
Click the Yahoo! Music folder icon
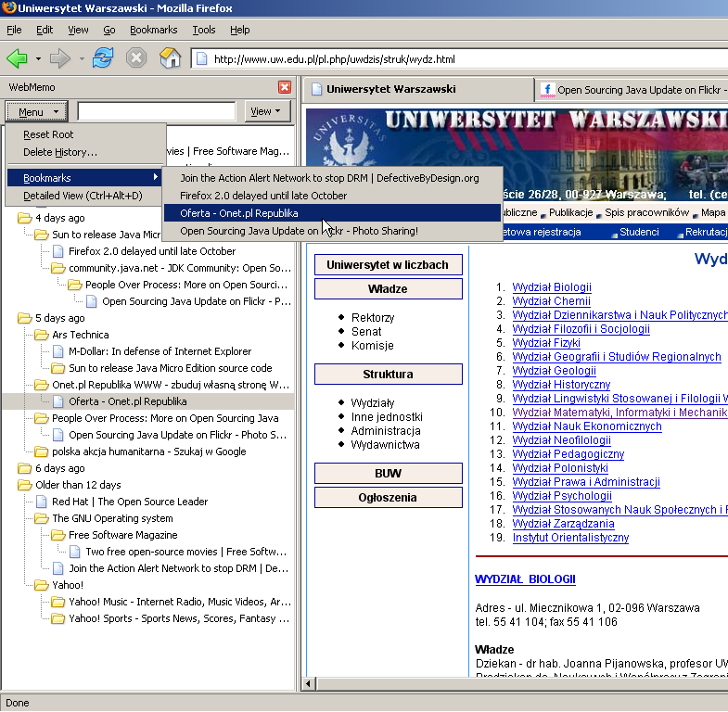coord(58,602)
